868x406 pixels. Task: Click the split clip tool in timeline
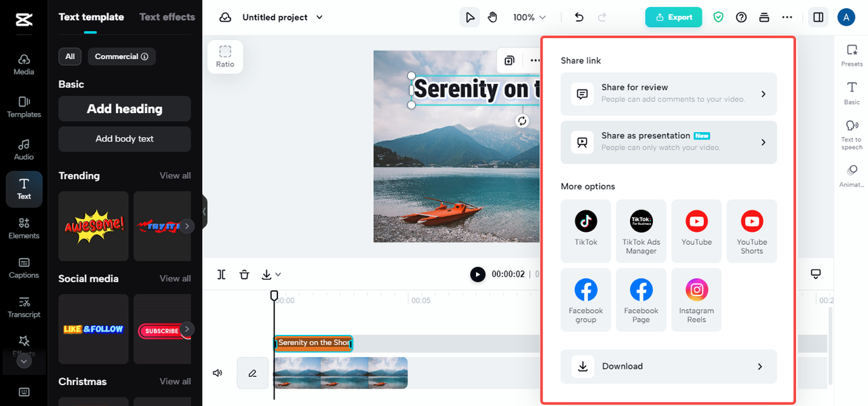222,275
